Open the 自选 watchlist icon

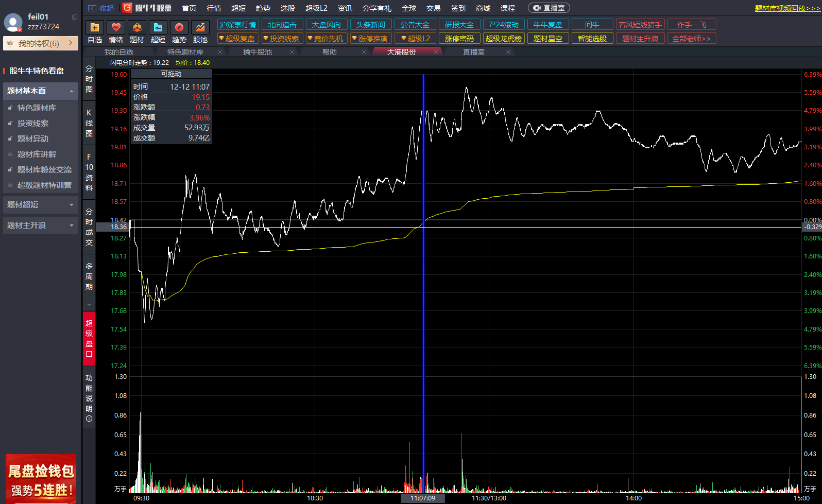95,27
